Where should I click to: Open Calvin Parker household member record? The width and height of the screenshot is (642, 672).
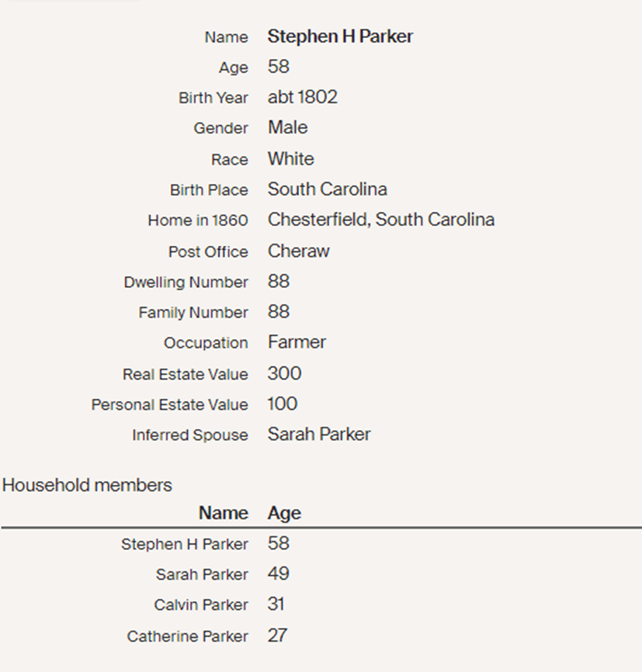(x=201, y=605)
